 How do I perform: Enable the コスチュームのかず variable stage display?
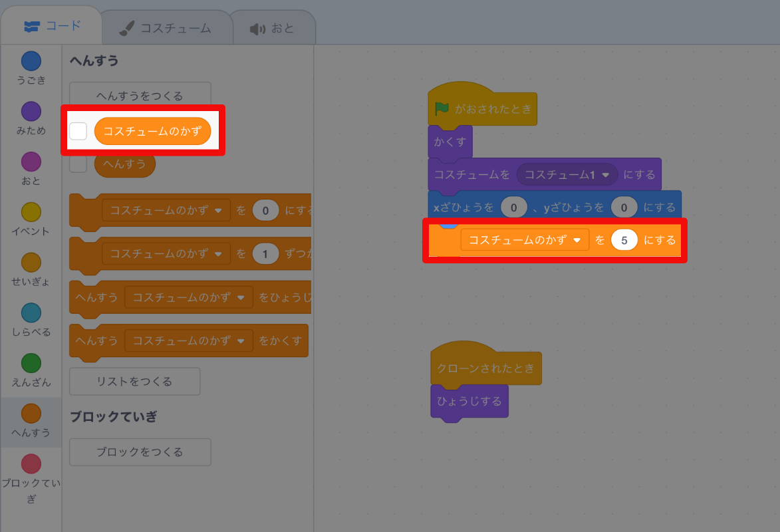[x=78, y=131]
